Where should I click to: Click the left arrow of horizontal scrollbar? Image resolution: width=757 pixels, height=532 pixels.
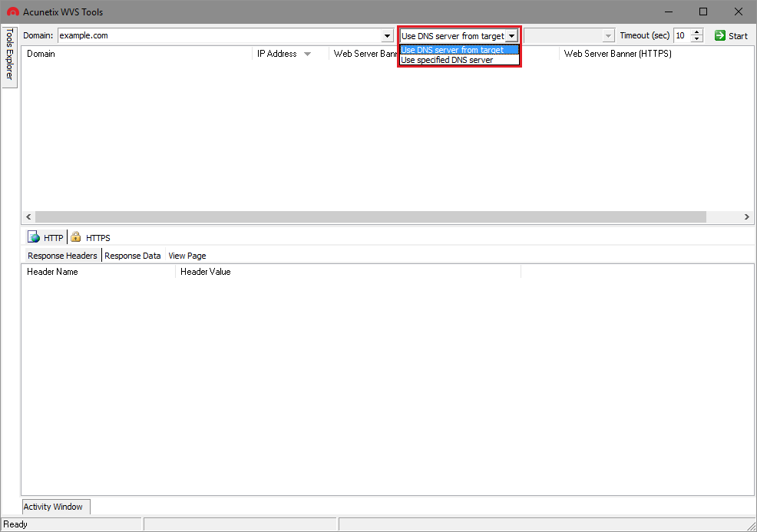tap(28, 217)
